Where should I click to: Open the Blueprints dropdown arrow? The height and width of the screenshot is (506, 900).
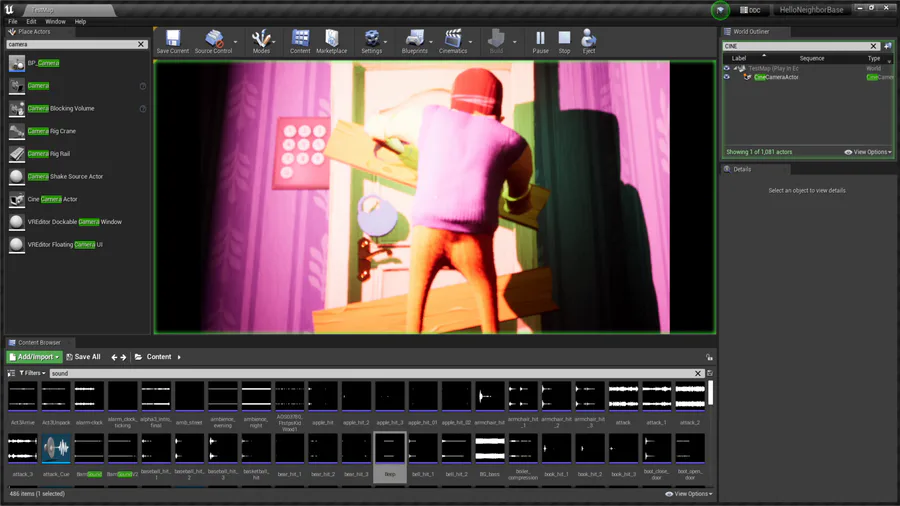pyautogui.click(x=431, y=42)
